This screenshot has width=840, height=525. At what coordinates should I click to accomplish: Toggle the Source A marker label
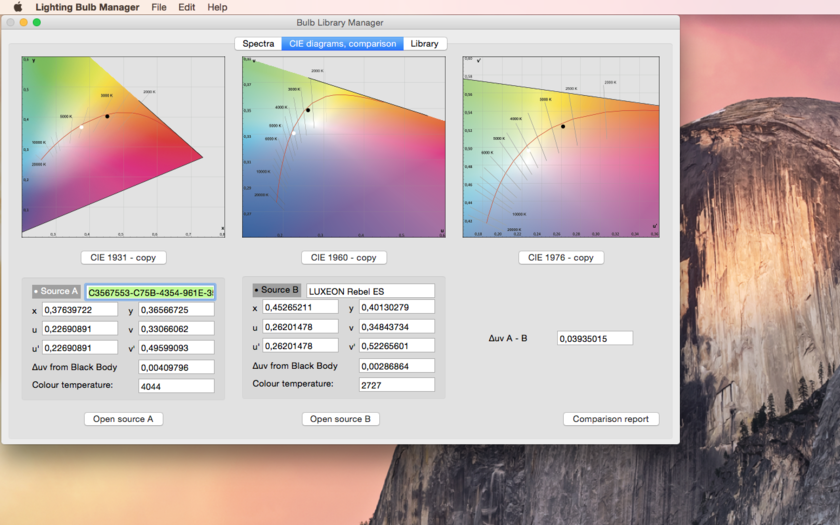tap(56, 291)
